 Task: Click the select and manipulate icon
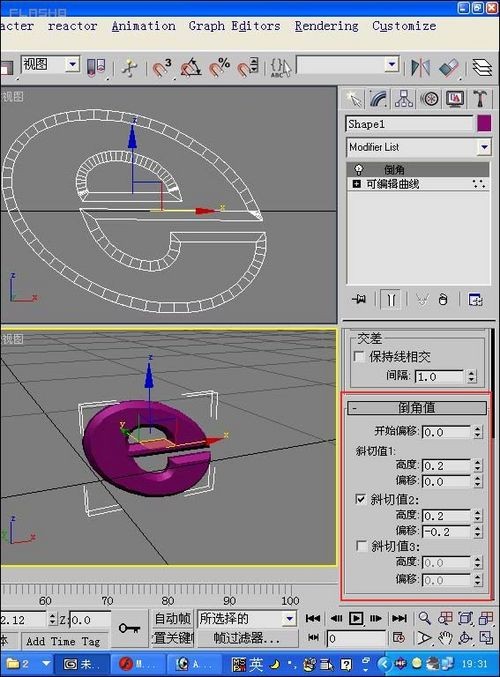(x=129, y=68)
